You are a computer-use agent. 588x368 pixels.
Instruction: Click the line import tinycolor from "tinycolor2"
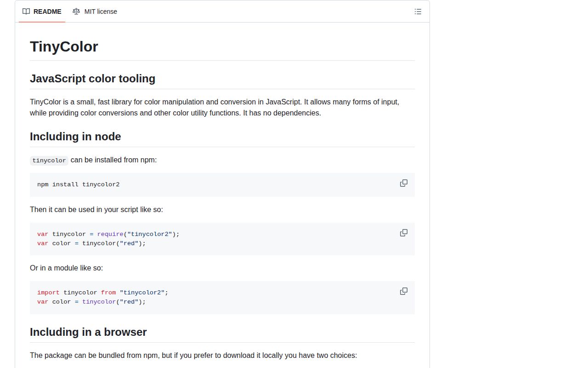(103, 293)
